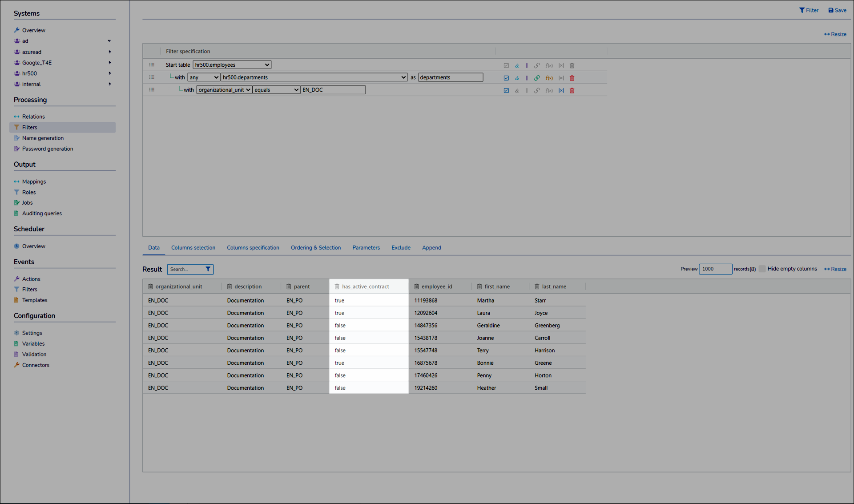Click green link icon on departments row
The image size is (854, 504).
click(537, 78)
